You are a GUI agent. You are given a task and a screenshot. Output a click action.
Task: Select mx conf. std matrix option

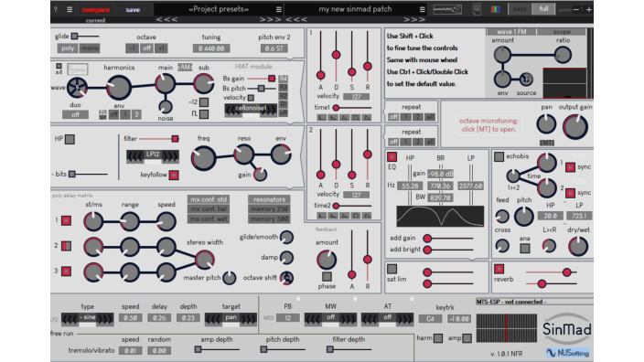coord(209,199)
